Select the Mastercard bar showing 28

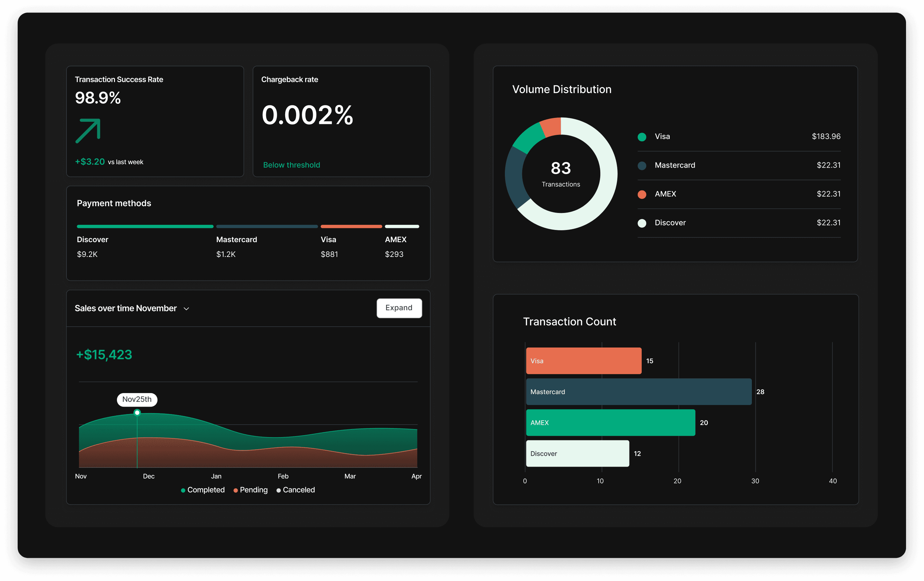pos(638,392)
